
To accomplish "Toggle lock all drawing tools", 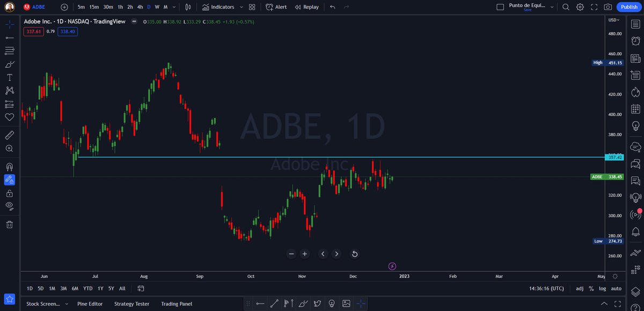I will click(x=10, y=193).
